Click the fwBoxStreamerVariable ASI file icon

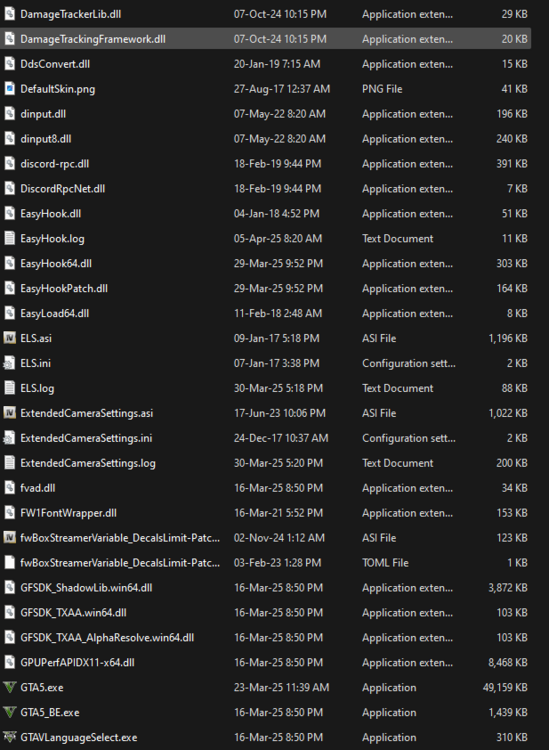pyautogui.click(x=9, y=538)
